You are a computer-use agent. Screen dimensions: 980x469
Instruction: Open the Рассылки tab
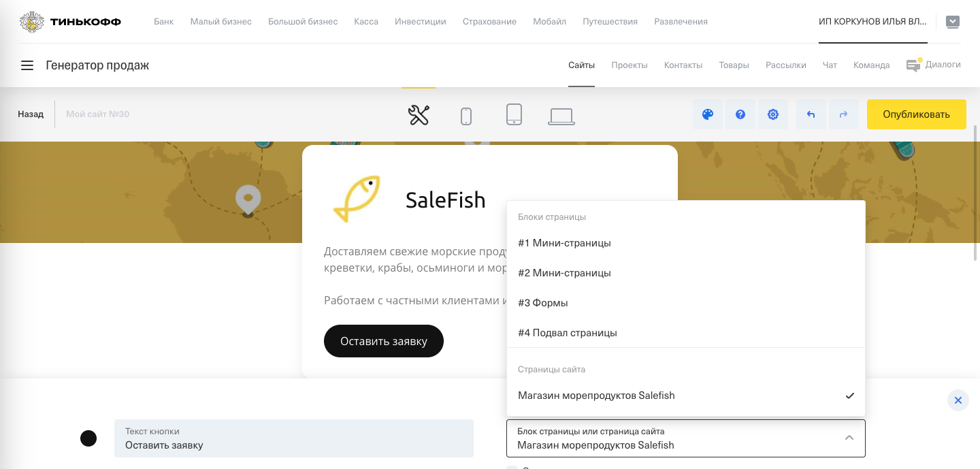coord(786,65)
